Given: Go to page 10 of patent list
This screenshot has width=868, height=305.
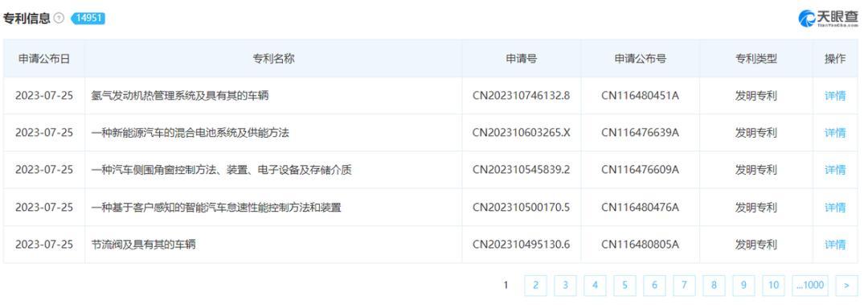Looking at the screenshot, I should click(x=773, y=285).
